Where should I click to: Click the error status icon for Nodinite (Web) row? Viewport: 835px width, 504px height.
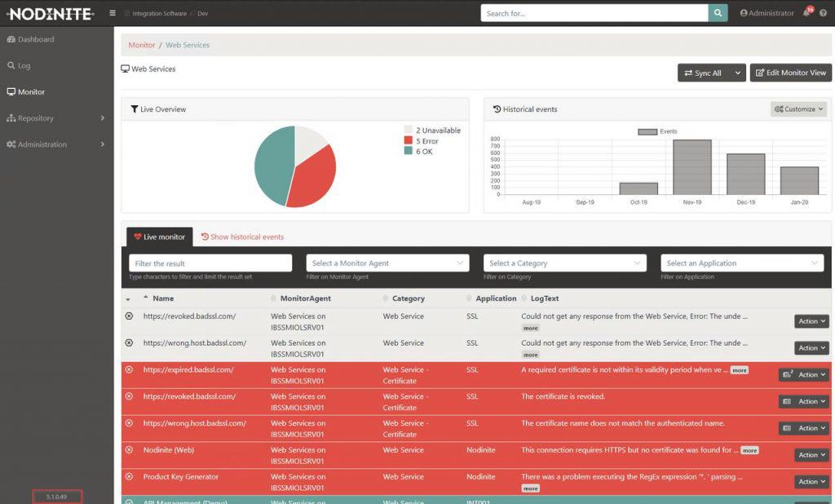click(x=129, y=449)
